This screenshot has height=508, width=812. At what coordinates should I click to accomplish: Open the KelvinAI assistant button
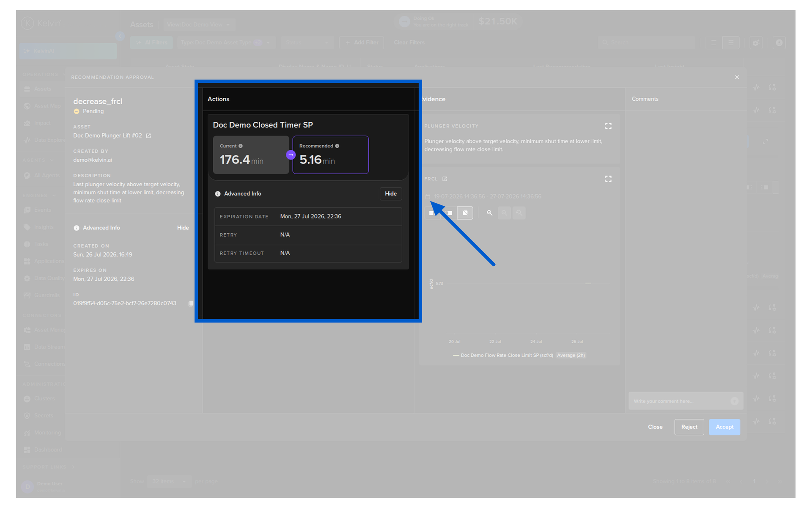(x=68, y=51)
